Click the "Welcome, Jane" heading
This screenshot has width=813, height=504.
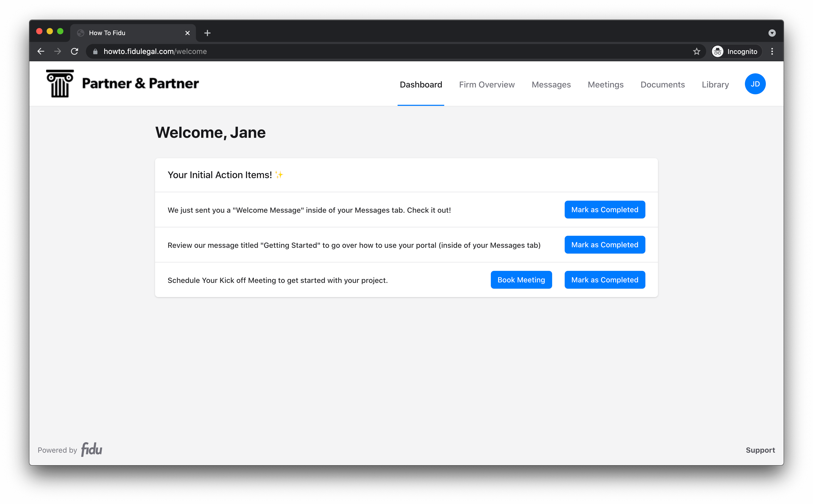[x=210, y=133]
